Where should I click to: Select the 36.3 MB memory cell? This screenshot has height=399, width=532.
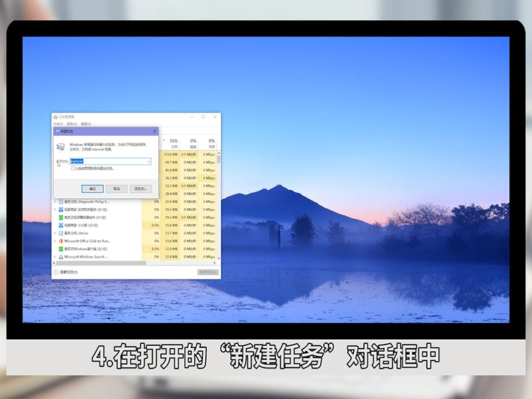172,178
